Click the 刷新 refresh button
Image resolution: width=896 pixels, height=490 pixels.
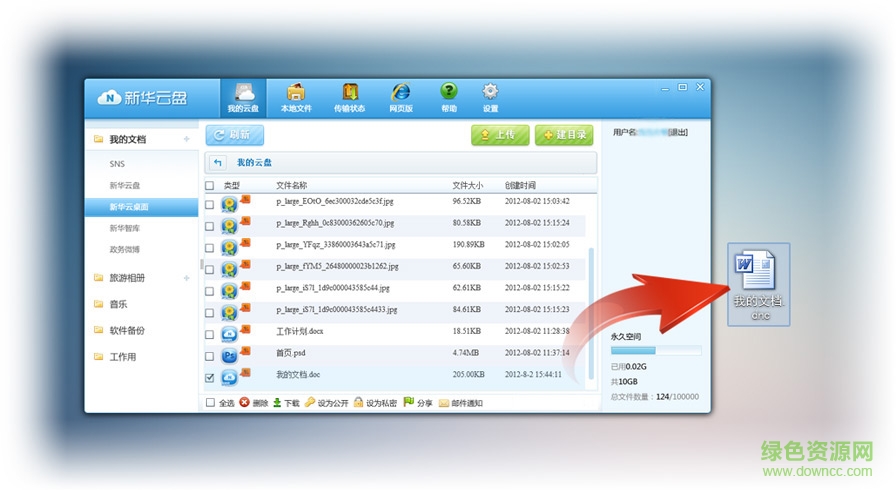(235, 135)
